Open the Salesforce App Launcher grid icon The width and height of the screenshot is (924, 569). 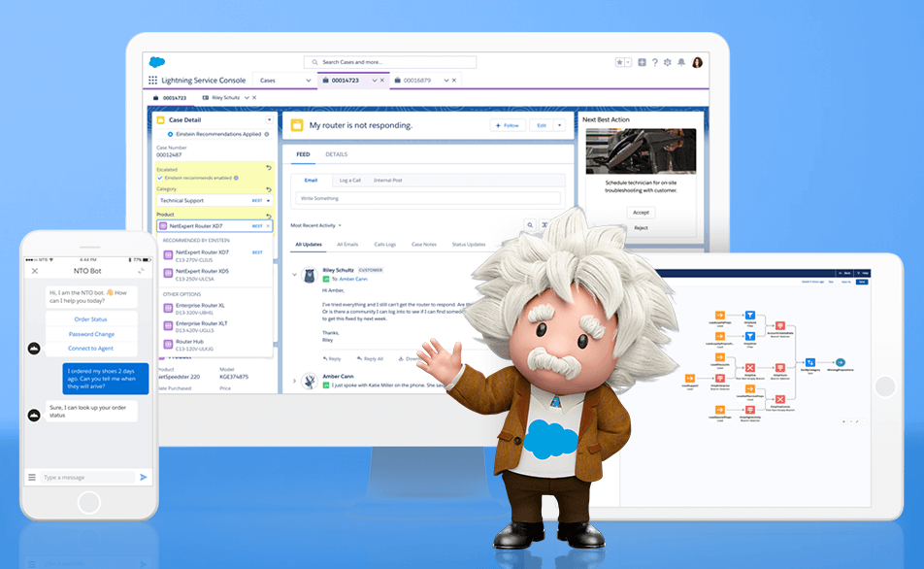pos(152,79)
